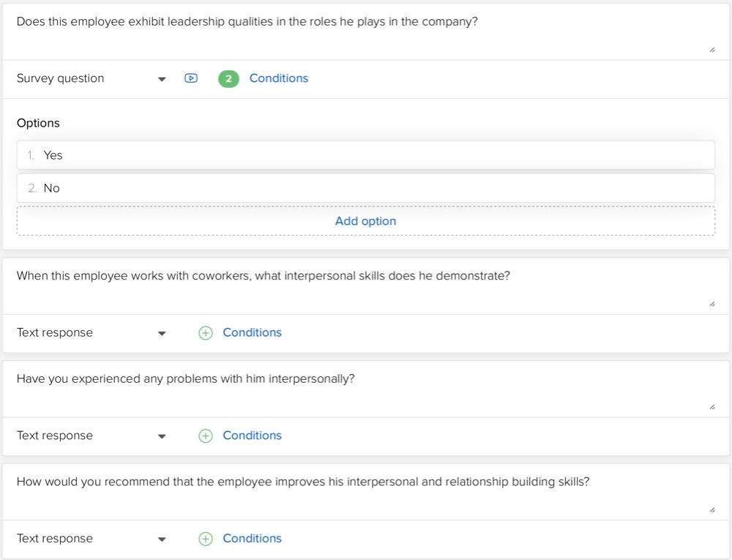Click the plus icon for the coworkers interpersonal skills question
Viewport: 732px width, 560px height.
pos(206,333)
